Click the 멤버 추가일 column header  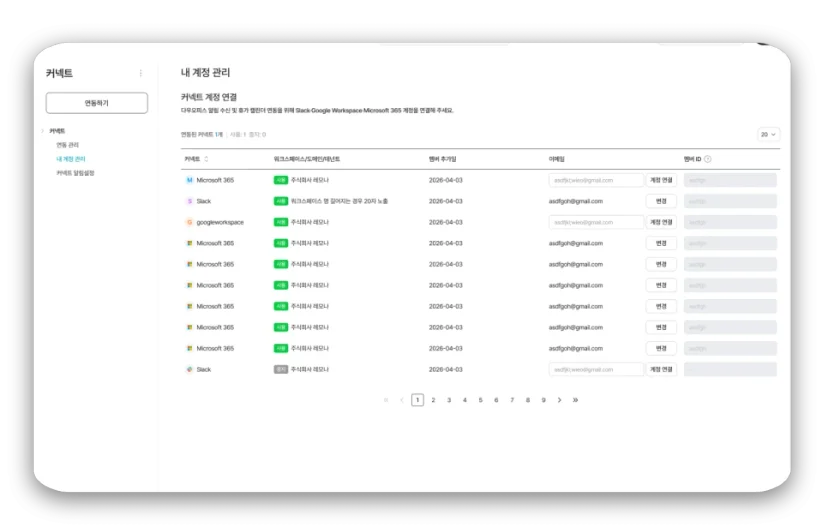[443, 159]
